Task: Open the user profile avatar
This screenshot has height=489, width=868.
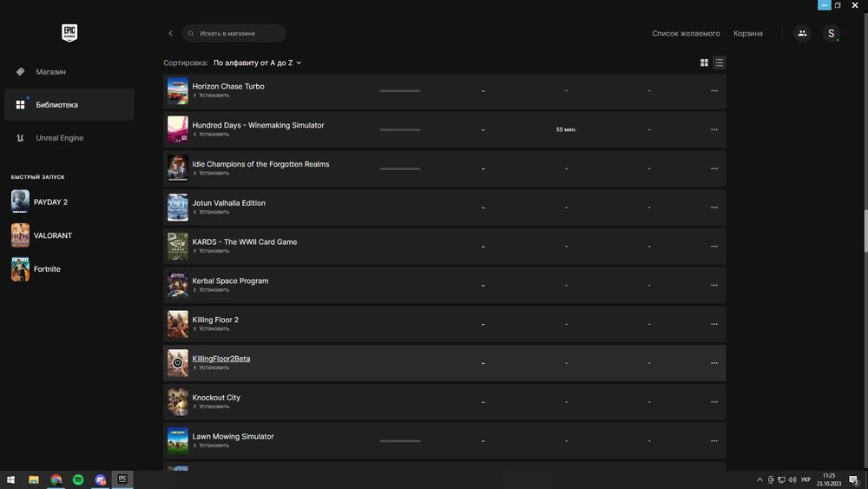Action: (832, 34)
